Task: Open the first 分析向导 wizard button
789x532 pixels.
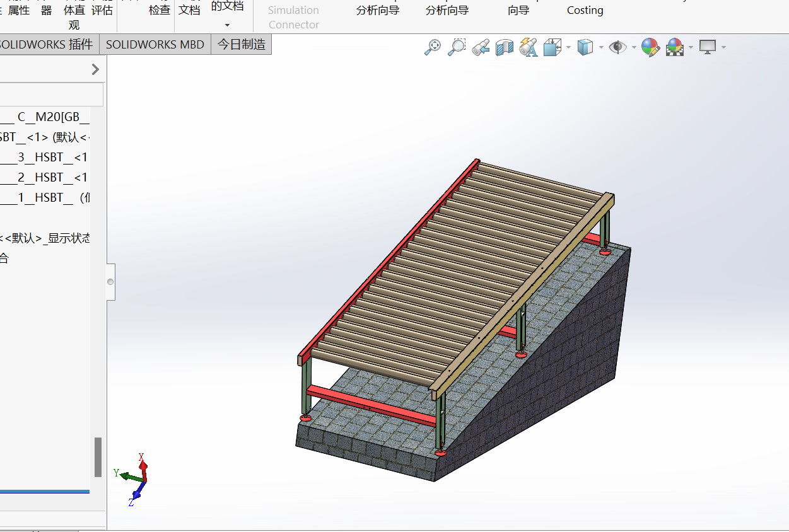Action: (378, 10)
